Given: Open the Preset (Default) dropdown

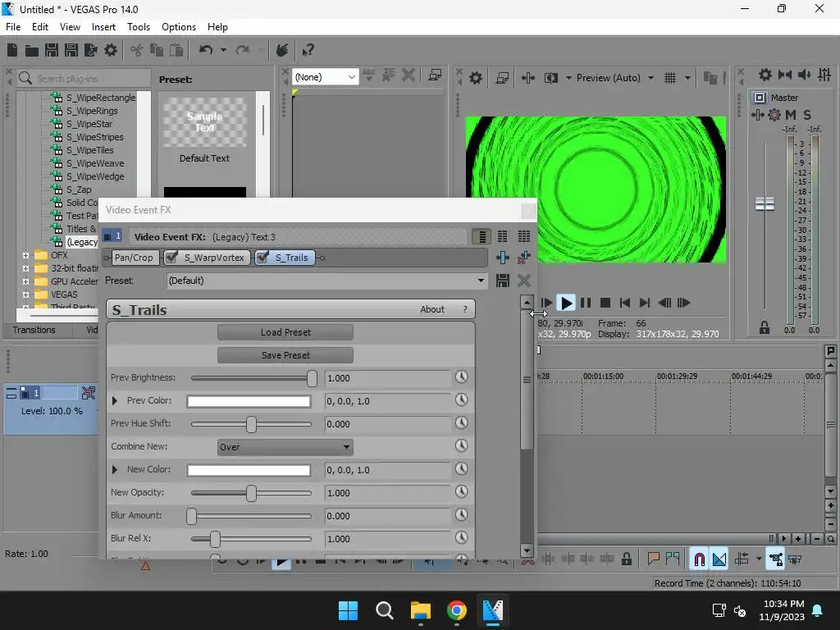Looking at the screenshot, I should pyautogui.click(x=326, y=281).
